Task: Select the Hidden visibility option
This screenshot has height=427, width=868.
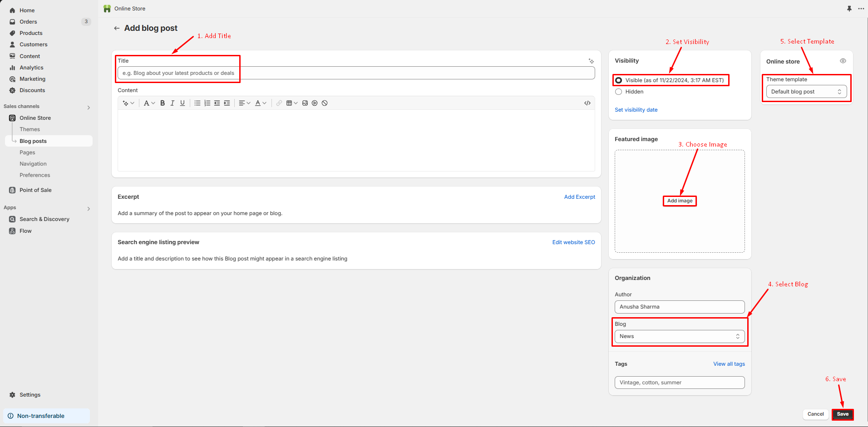Action: pos(618,92)
